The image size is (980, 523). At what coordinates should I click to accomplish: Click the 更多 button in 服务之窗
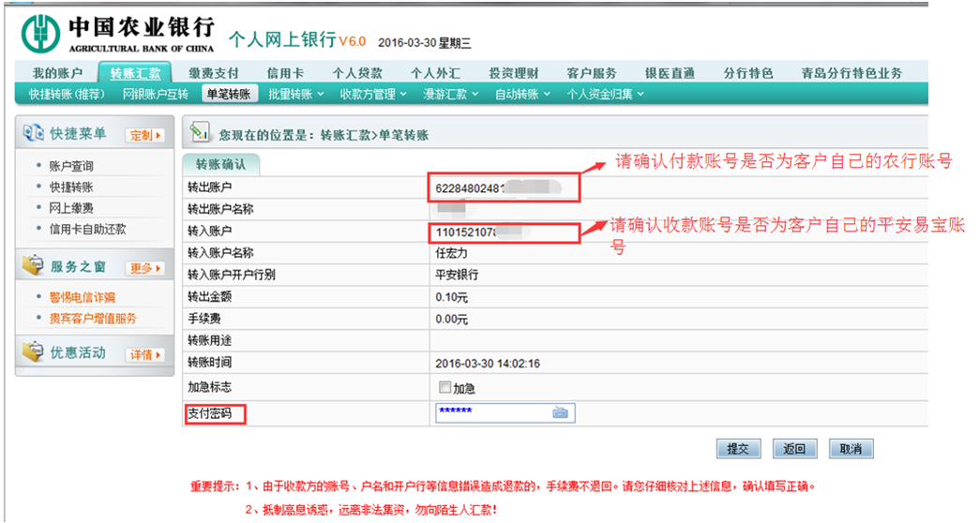145,269
